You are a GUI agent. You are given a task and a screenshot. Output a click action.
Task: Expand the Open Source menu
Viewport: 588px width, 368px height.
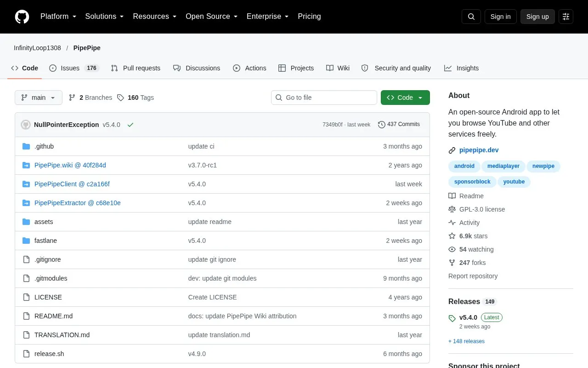point(212,17)
